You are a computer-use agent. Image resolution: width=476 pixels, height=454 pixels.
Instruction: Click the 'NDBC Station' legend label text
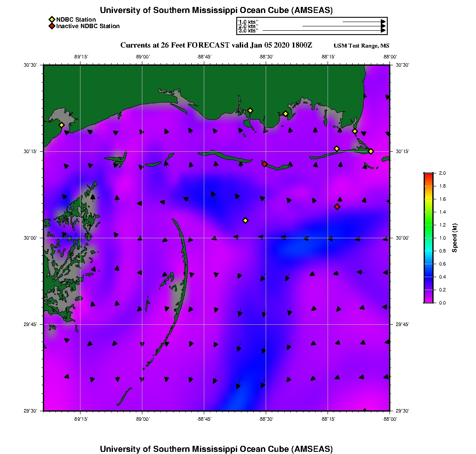tap(76, 19)
